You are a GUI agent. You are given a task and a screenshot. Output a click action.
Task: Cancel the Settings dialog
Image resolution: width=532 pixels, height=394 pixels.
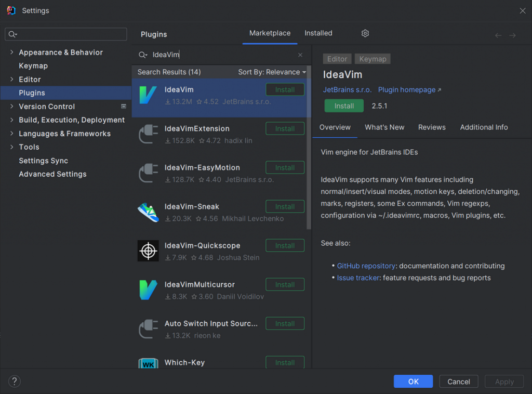tap(459, 382)
